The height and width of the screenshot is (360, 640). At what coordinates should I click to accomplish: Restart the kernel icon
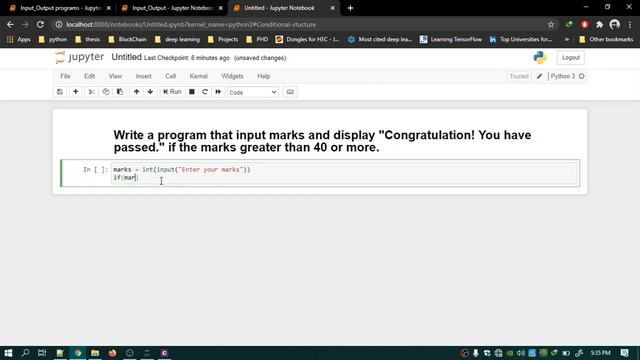coord(205,92)
